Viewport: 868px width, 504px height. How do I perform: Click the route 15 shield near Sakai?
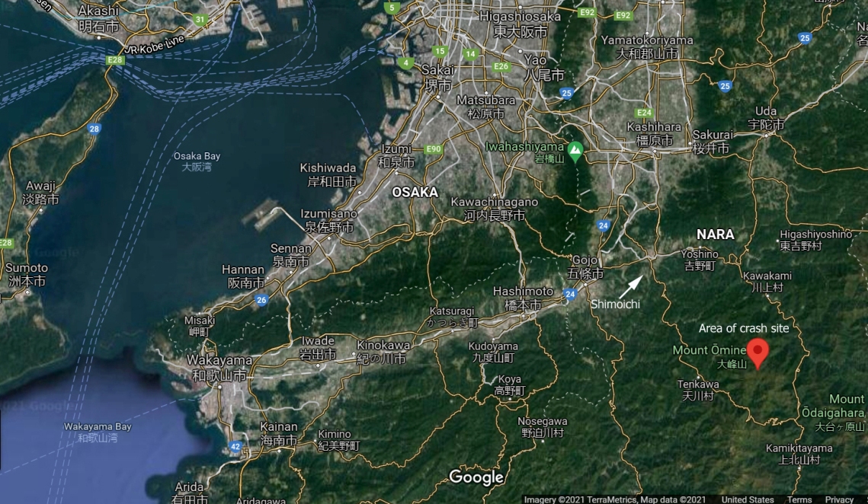click(439, 51)
